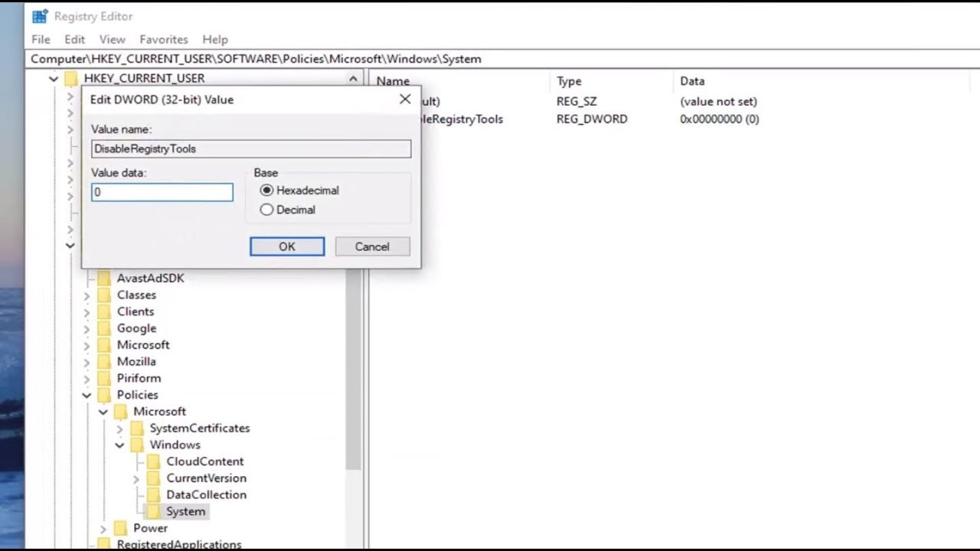
Task: Click the DataCollection folder icon
Action: pyautogui.click(x=154, y=494)
